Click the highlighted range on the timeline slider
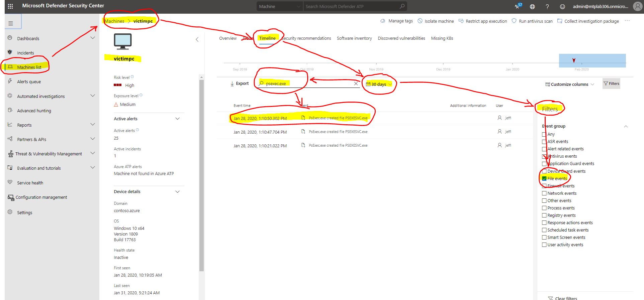The image size is (644, 300). point(592,60)
